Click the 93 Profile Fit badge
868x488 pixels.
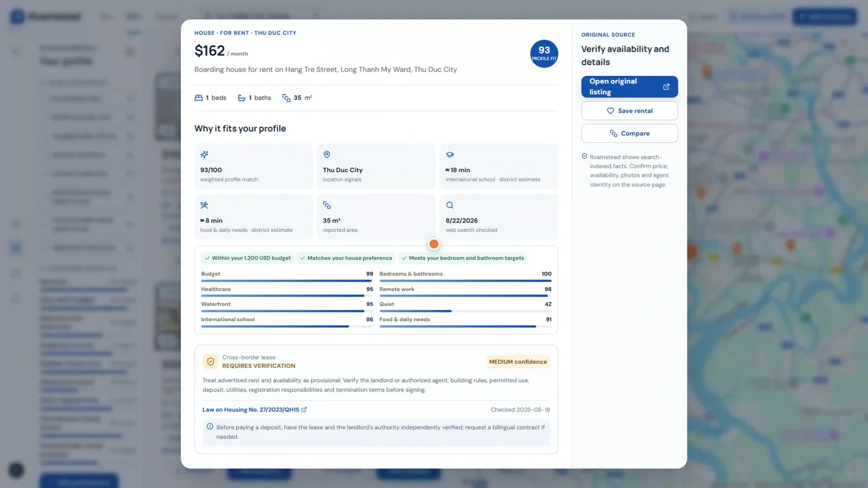point(544,54)
